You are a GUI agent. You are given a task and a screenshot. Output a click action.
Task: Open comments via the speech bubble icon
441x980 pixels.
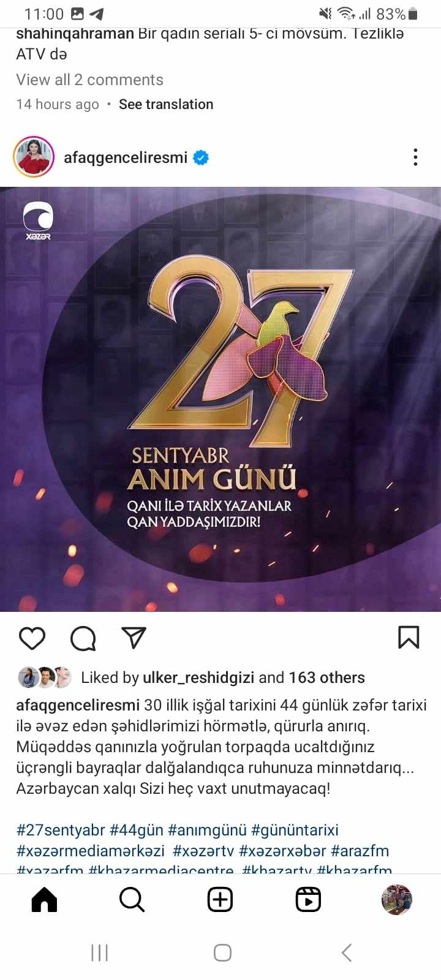[x=83, y=638]
